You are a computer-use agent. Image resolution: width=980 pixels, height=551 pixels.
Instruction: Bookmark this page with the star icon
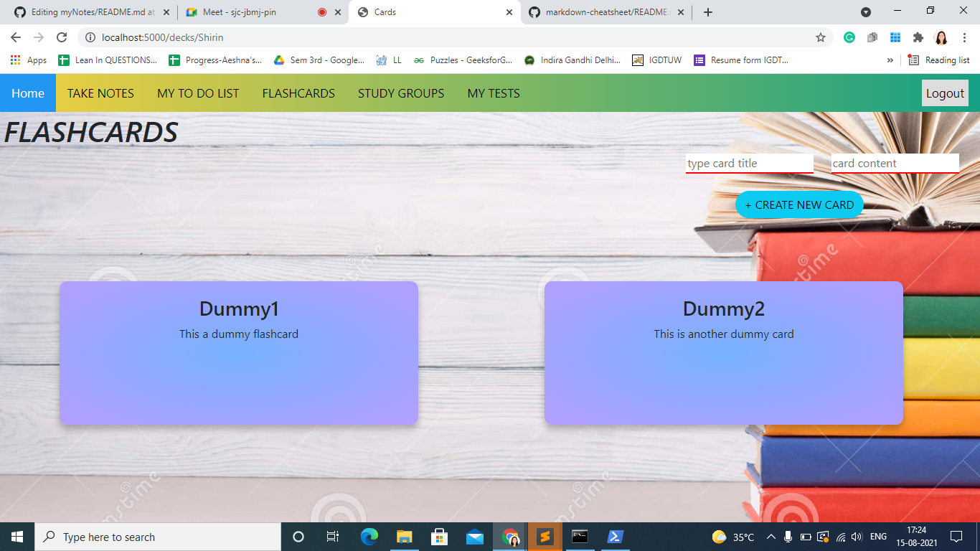(x=821, y=37)
